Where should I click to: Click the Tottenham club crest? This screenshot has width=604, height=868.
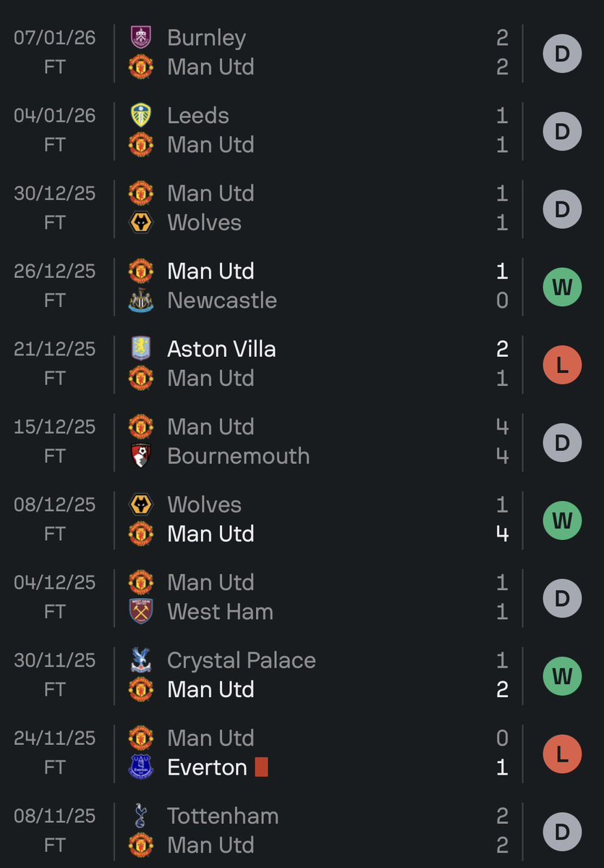(140, 816)
